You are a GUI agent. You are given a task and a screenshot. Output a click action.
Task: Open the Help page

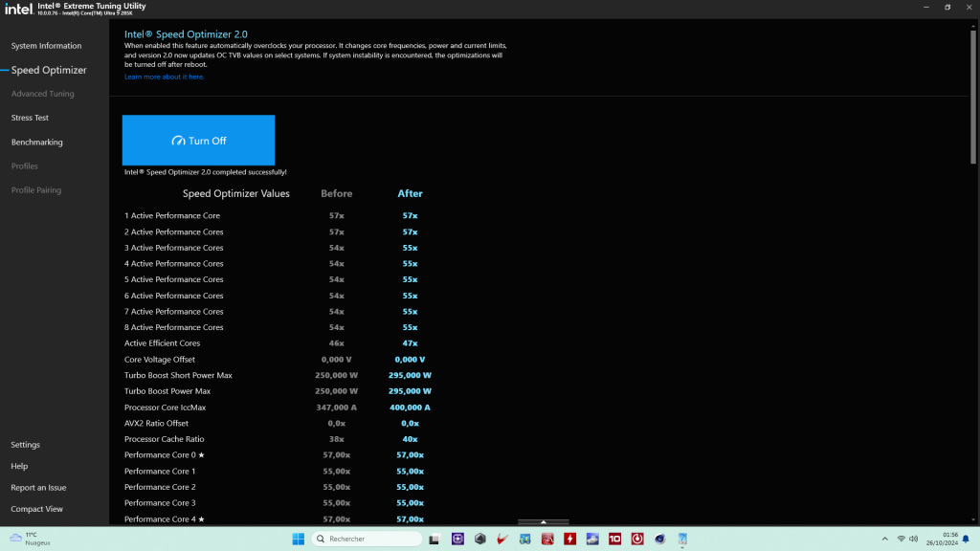click(x=19, y=466)
